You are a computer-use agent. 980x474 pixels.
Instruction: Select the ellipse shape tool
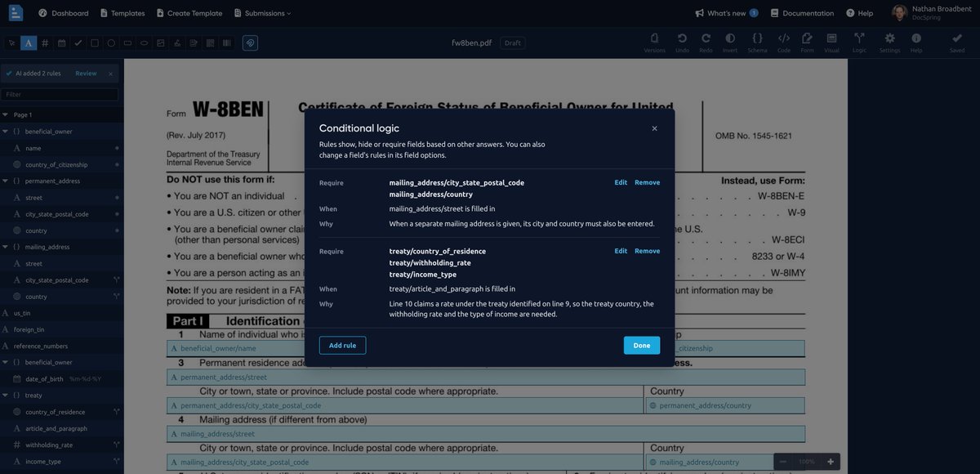[x=144, y=42]
